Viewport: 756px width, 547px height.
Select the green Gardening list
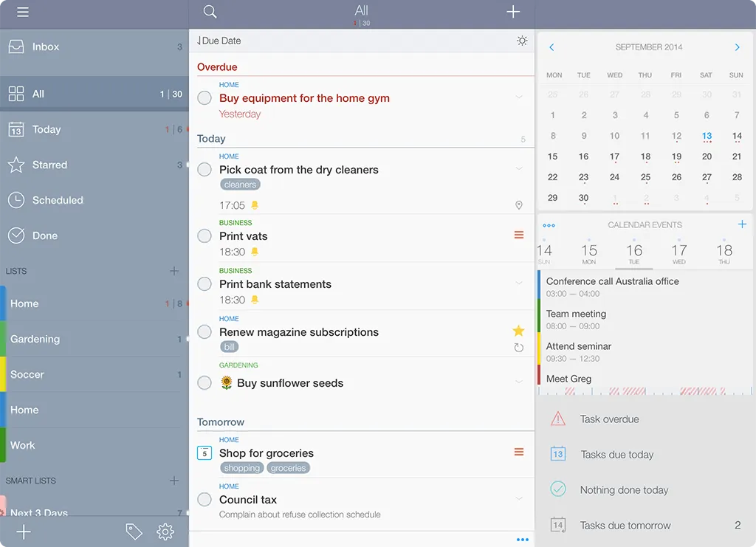[35, 340]
